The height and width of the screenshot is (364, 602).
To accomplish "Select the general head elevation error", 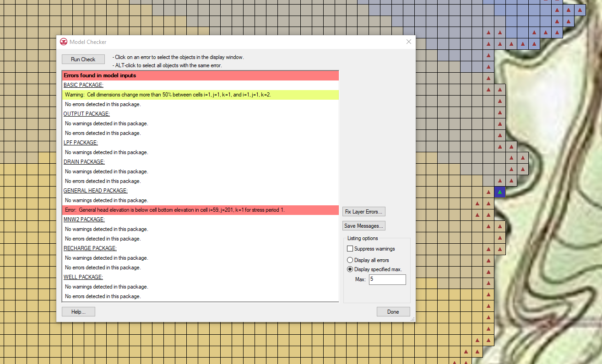I will pyautogui.click(x=201, y=210).
